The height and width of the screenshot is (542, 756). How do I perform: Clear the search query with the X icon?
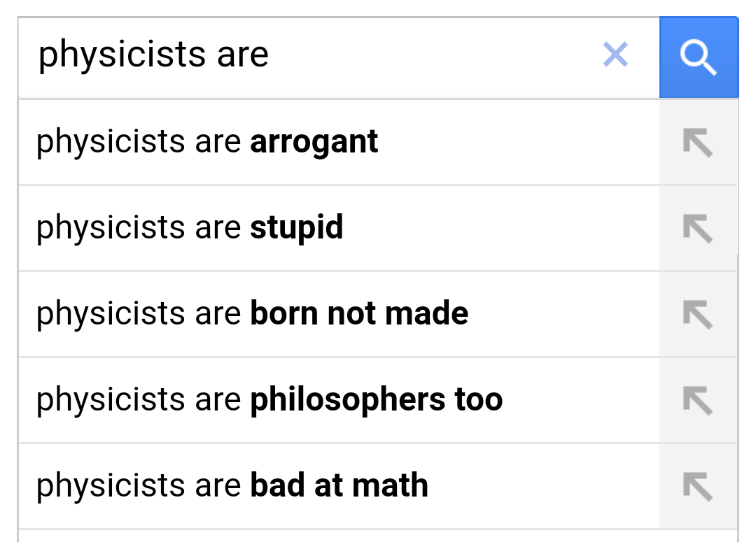click(615, 55)
